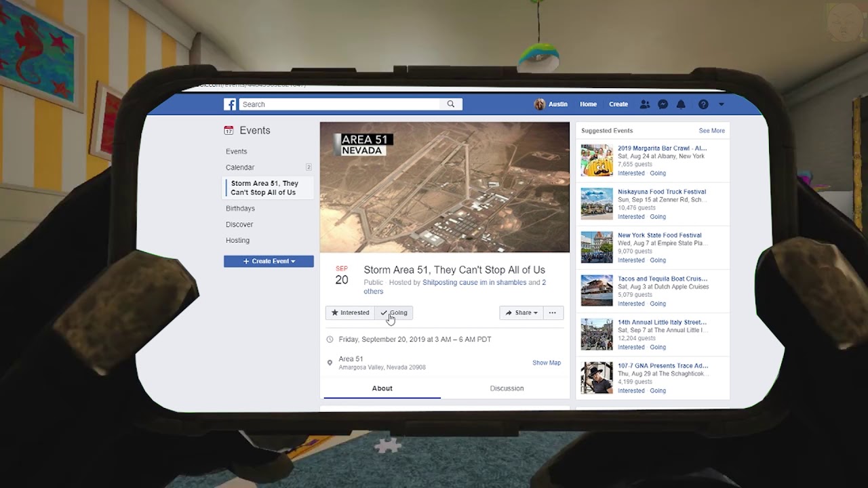Viewport: 868px width, 488px height.
Task: Click the Show Map link
Action: coord(547,363)
